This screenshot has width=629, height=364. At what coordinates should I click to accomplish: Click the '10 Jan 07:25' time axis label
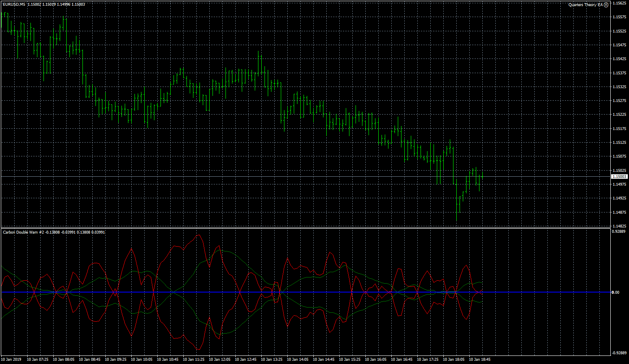point(38,359)
